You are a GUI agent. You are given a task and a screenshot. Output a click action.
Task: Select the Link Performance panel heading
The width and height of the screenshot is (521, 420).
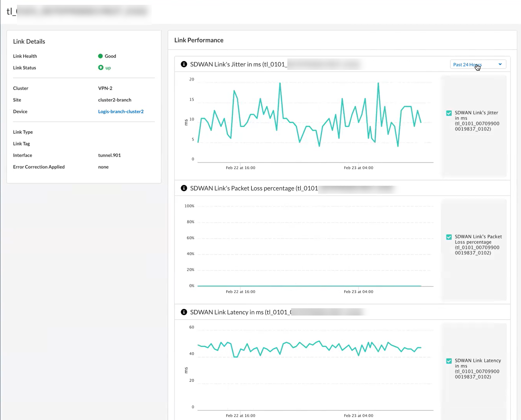click(199, 40)
